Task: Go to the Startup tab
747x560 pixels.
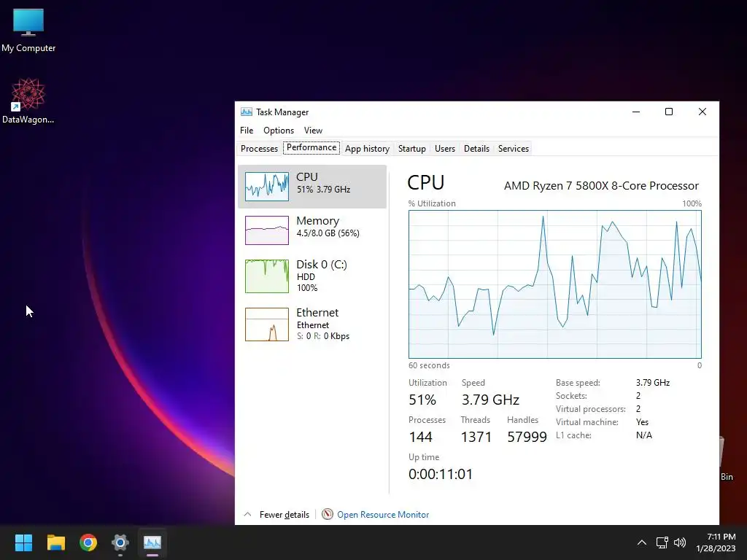Action: [x=412, y=149]
